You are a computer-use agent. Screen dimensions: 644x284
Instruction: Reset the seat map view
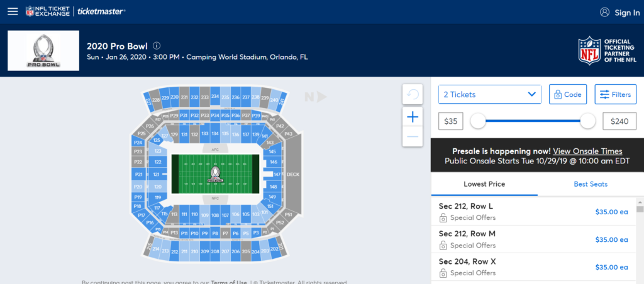pyautogui.click(x=413, y=94)
